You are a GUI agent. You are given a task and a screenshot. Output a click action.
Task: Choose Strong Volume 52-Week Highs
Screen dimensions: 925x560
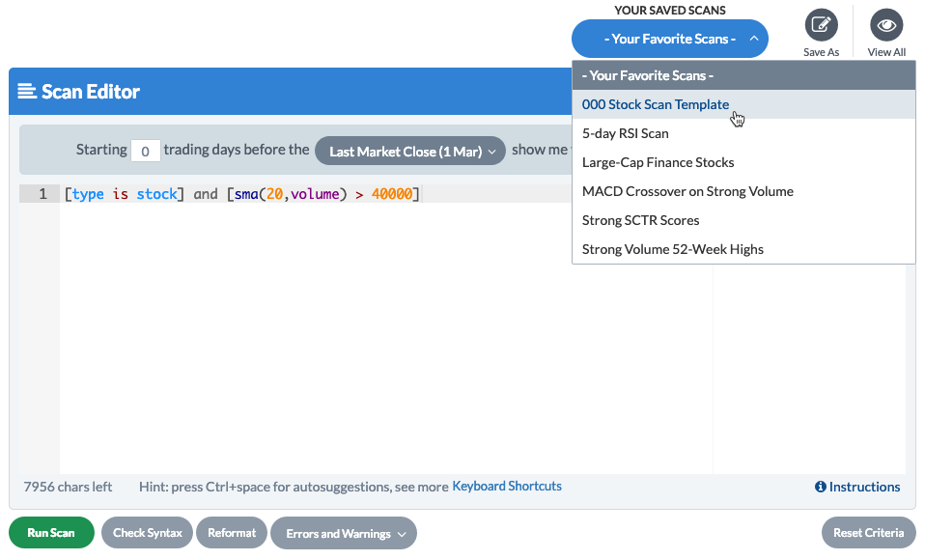[x=672, y=249]
